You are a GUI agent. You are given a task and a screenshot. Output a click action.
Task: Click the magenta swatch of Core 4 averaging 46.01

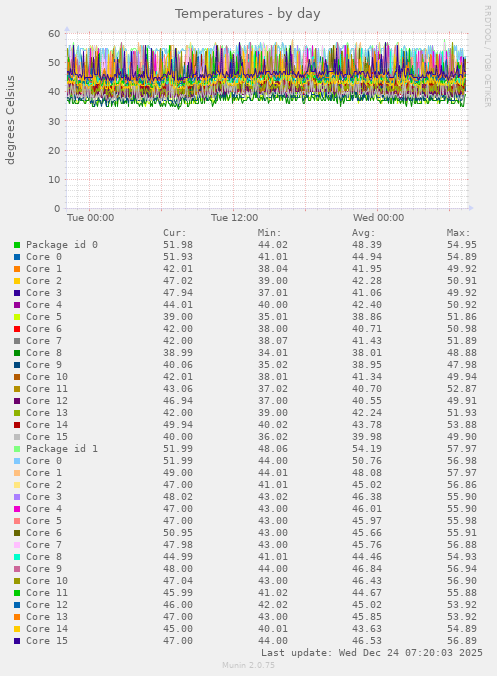click(17, 509)
